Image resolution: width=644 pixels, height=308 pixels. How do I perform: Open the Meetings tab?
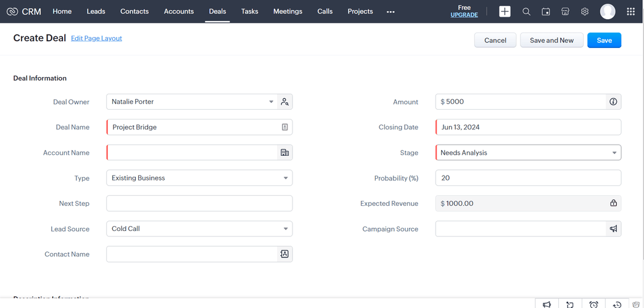point(288,12)
